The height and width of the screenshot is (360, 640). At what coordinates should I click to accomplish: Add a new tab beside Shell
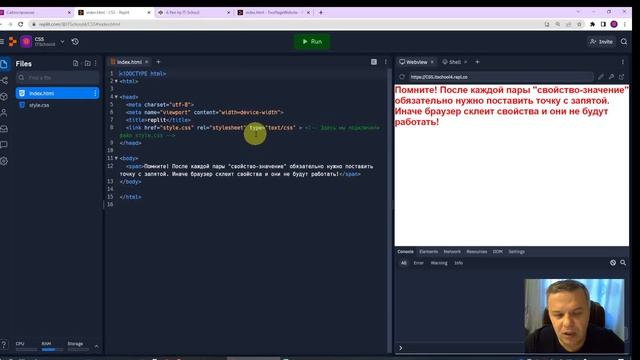point(477,62)
